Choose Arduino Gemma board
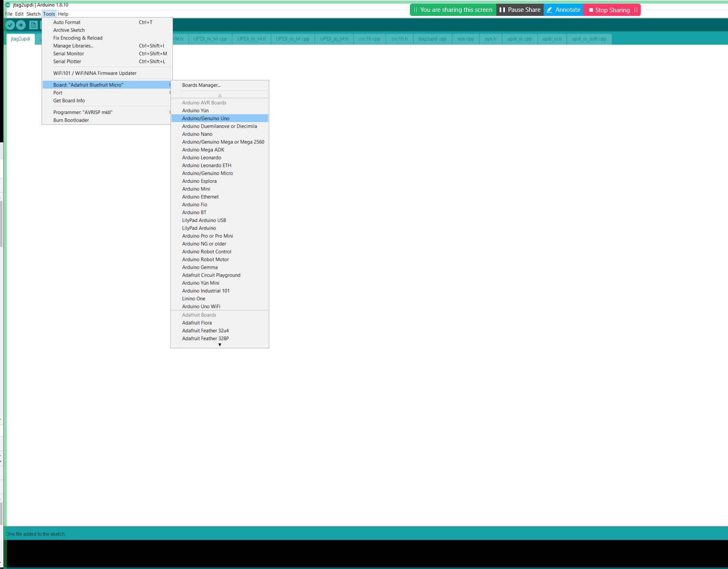This screenshot has height=569, width=728. tap(220, 268)
